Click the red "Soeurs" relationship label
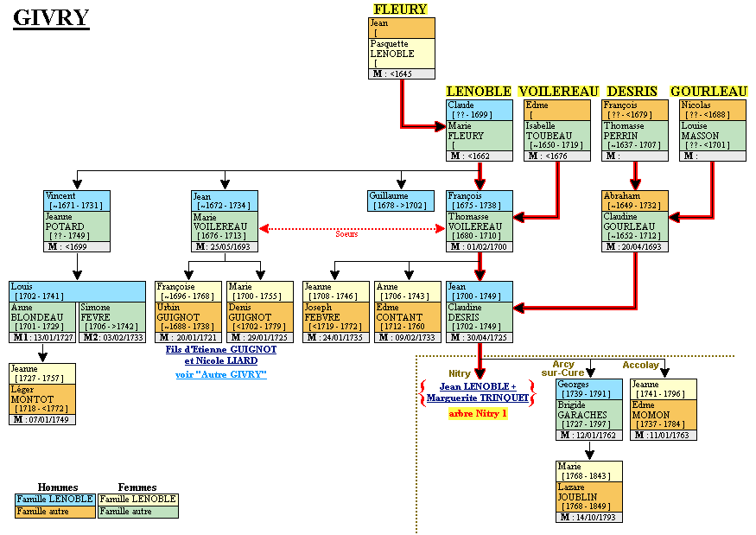This screenshot has width=756, height=535. [x=347, y=233]
